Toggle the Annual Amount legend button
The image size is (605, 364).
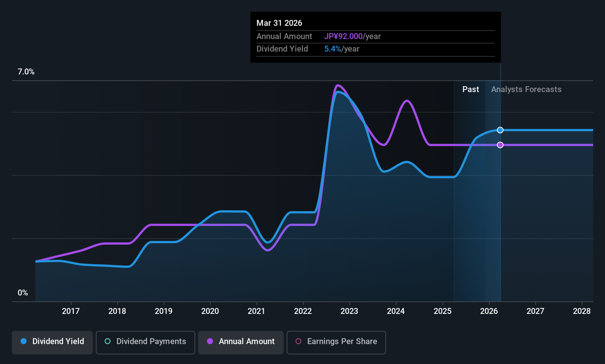point(241,343)
